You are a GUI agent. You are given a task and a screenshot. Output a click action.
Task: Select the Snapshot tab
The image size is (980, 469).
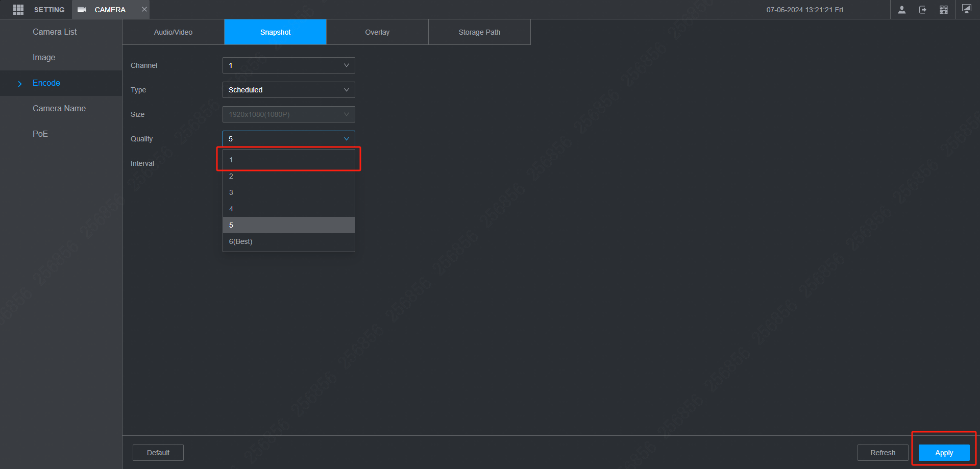point(275,32)
